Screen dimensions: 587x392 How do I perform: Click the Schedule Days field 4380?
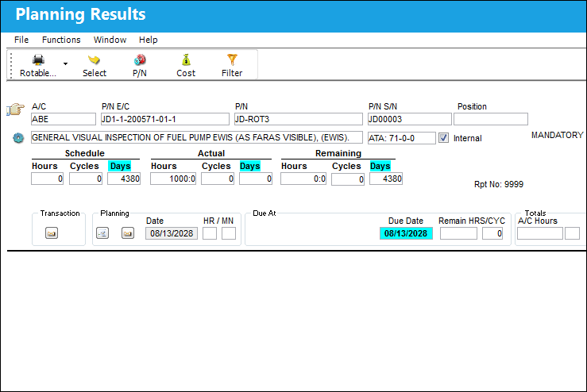pyautogui.click(x=124, y=179)
